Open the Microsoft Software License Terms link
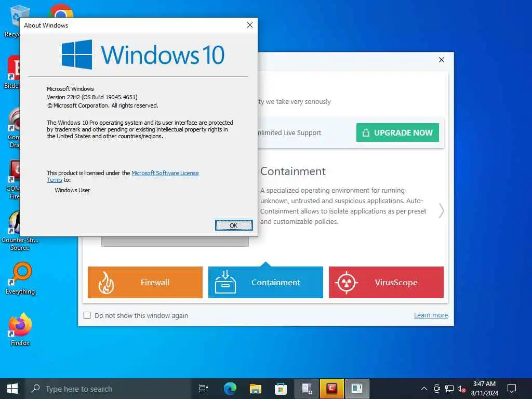This screenshot has height=399, width=532. tap(165, 173)
